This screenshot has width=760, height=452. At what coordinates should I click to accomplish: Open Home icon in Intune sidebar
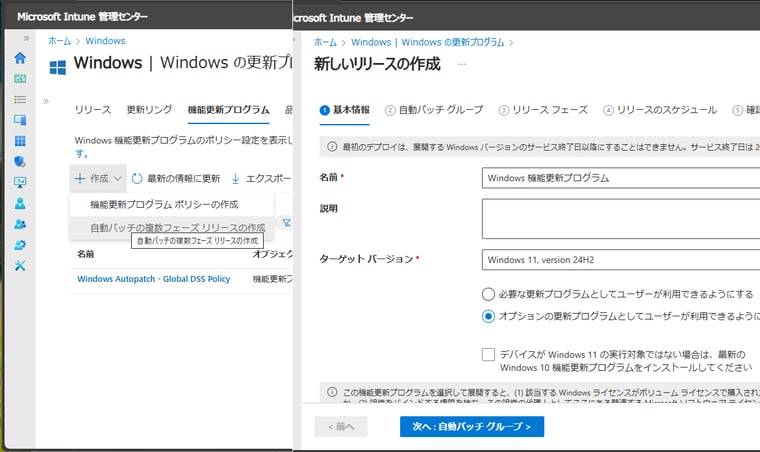(20, 58)
